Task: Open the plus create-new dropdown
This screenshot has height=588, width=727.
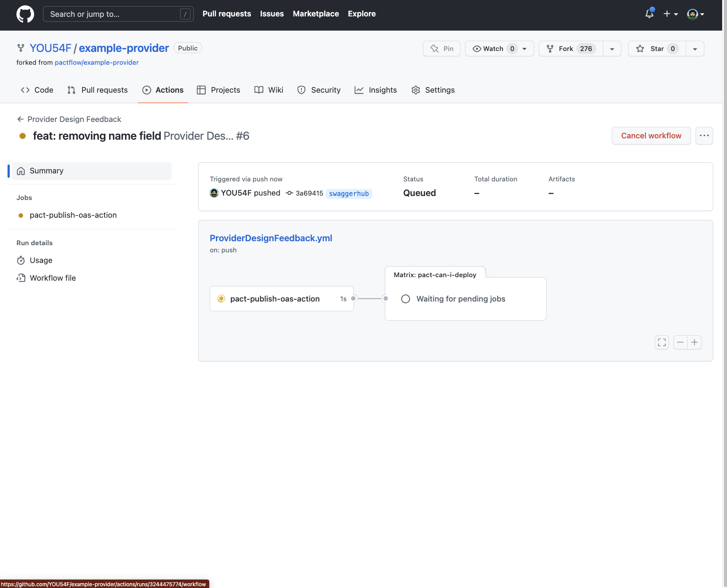Action: [x=670, y=14]
